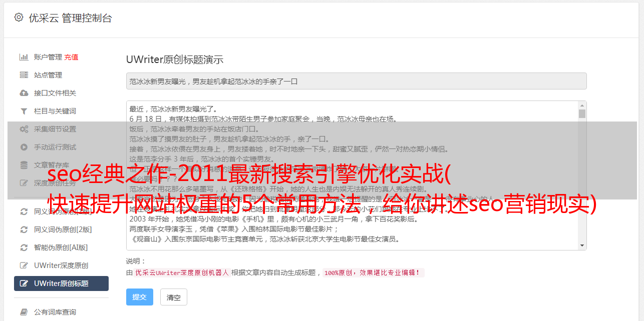
Task: Click the cloud upload icon for 接口文件相关
Action: coord(24,93)
